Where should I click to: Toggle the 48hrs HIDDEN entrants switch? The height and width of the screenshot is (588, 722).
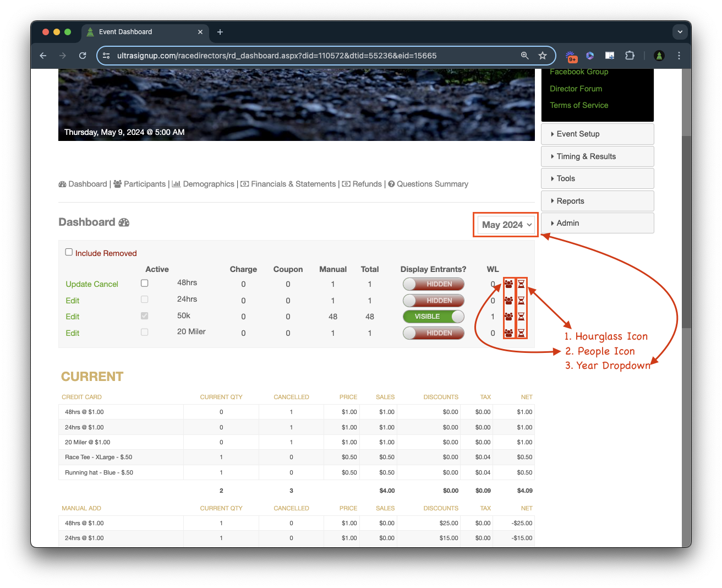[x=433, y=284]
